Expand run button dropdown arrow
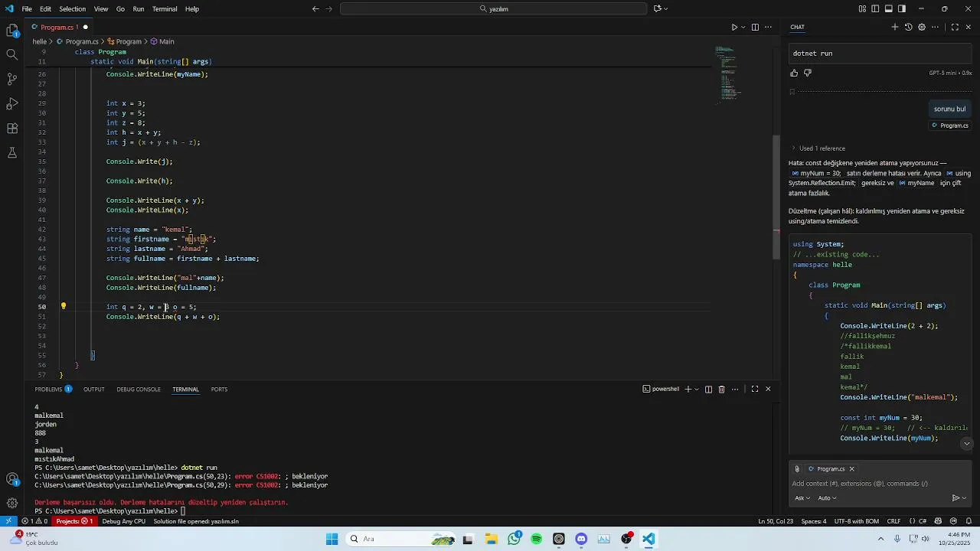The width and height of the screenshot is (980, 551). tap(742, 28)
